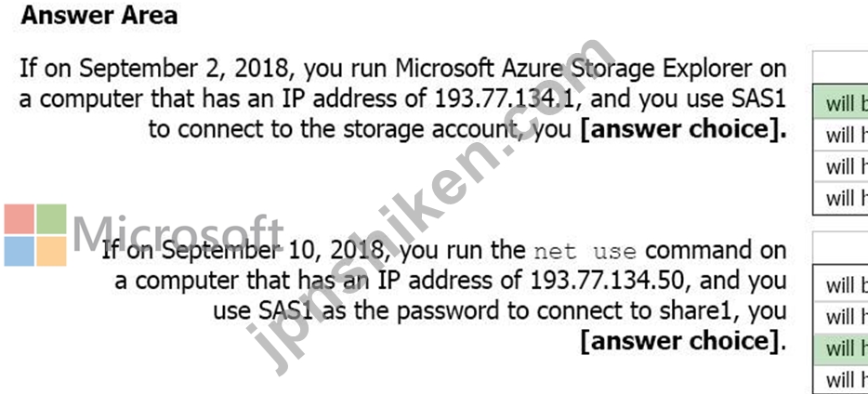
Task: Select the green highlighted option in second dropdown
Action: point(840,348)
